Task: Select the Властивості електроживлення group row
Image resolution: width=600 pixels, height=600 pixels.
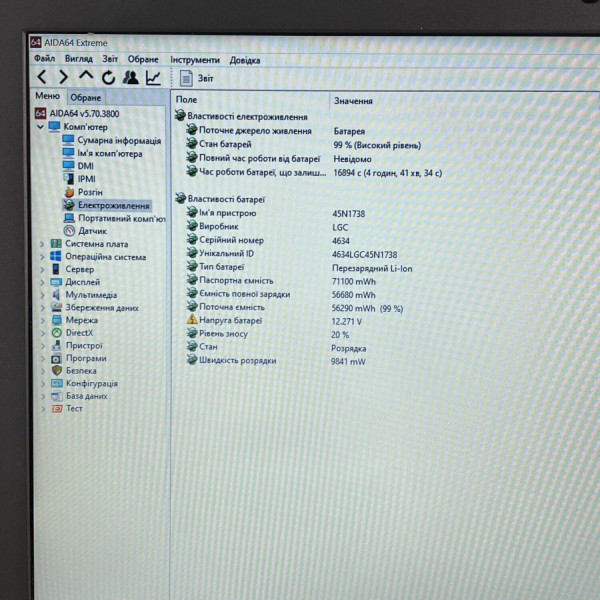Action: (x=241, y=116)
